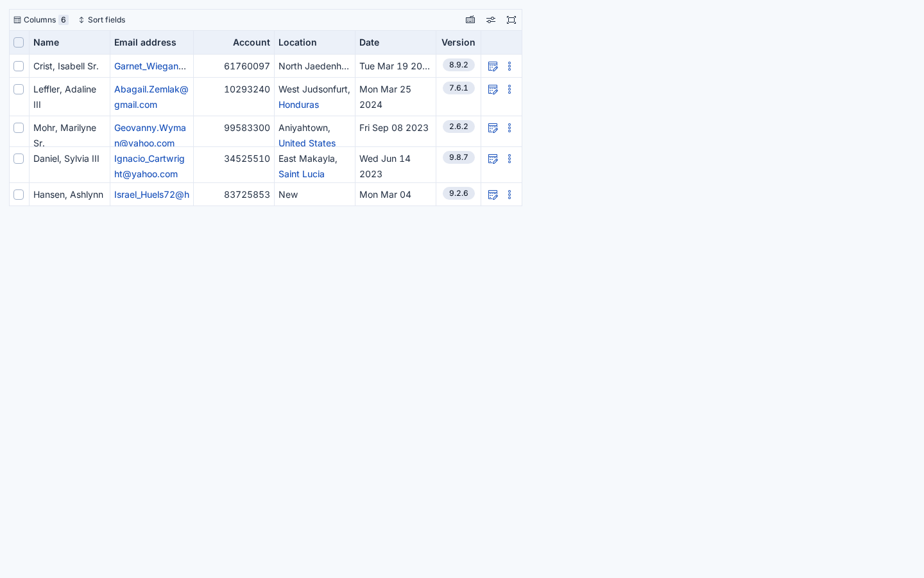
Task: Open the Geovanny.Wyman@yahoo.com email link
Action: point(150,136)
